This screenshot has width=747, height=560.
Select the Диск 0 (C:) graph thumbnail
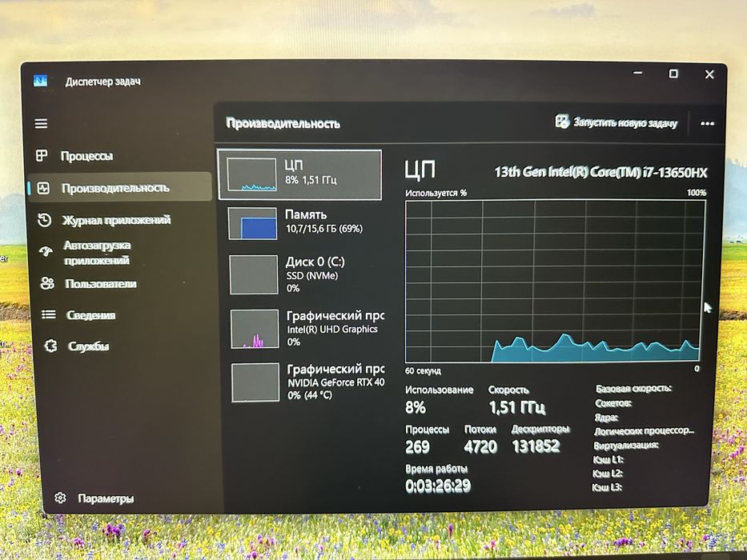pyautogui.click(x=254, y=274)
